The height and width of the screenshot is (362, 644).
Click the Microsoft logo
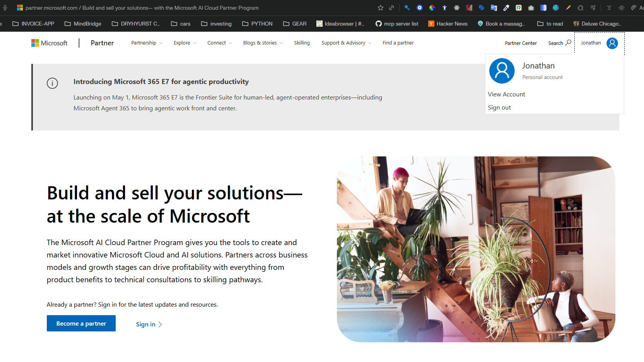(x=50, y=43)
